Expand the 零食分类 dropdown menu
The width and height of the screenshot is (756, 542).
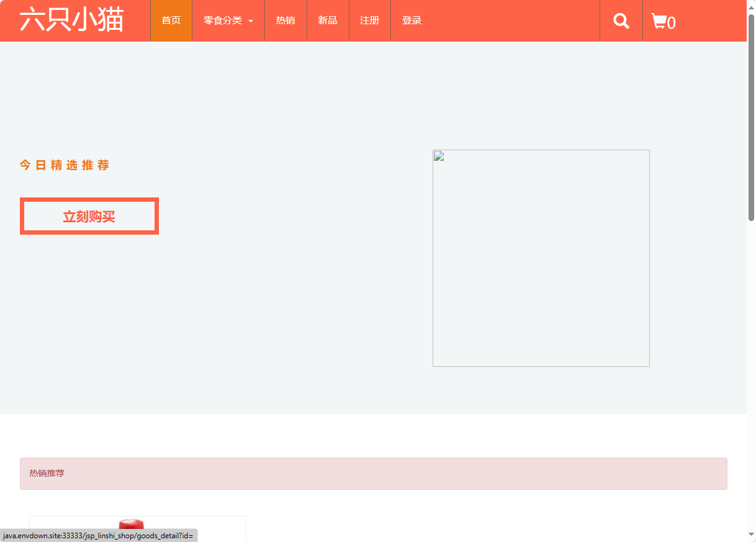[228, 20]
